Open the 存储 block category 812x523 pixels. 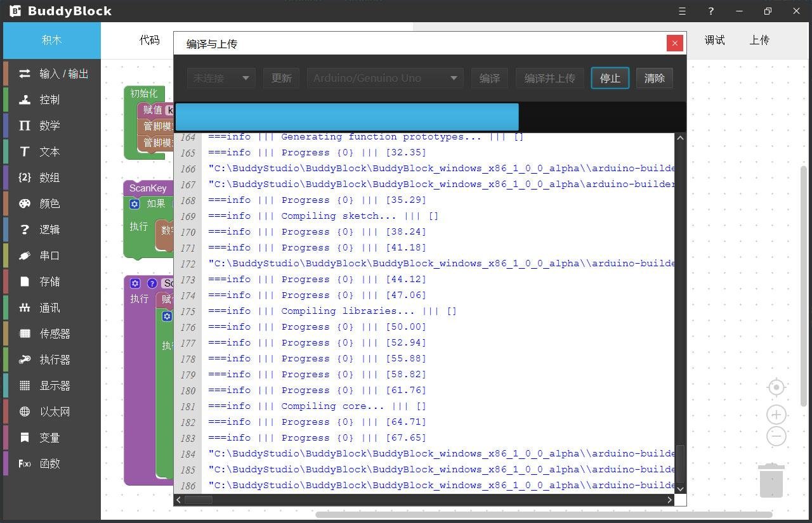52,281
